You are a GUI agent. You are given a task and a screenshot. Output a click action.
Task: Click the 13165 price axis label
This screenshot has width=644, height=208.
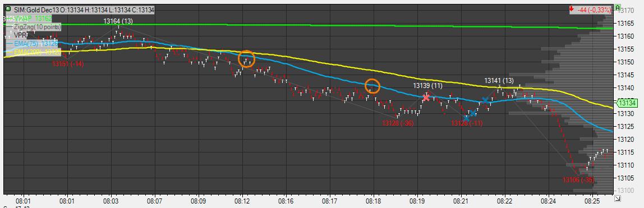(627, 24)
